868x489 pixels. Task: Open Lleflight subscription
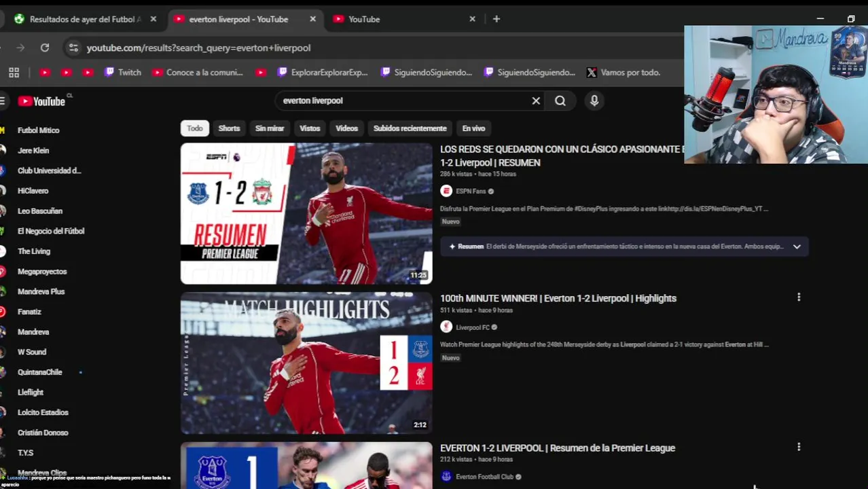tap(30, 393)
